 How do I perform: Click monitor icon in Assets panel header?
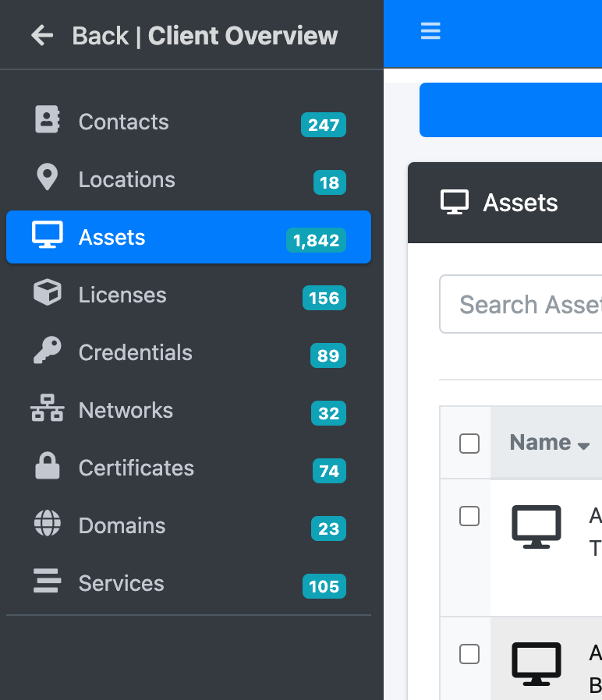click(x=455, y=202)
